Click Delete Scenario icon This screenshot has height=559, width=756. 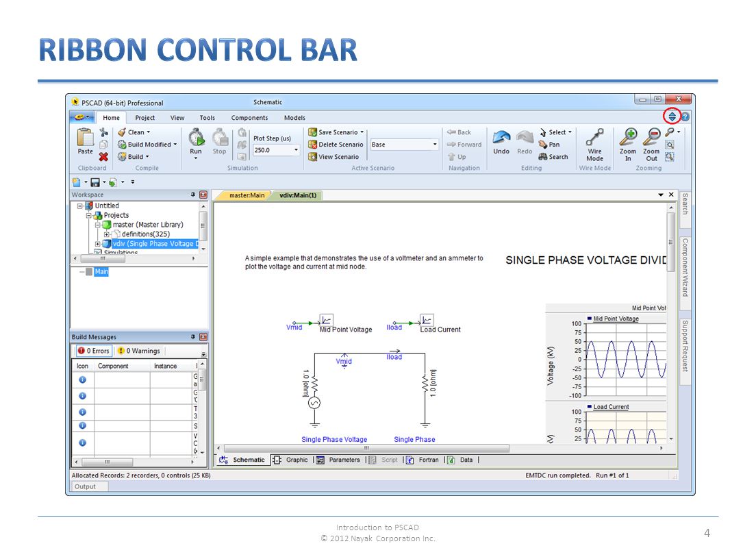coord(312,145)
